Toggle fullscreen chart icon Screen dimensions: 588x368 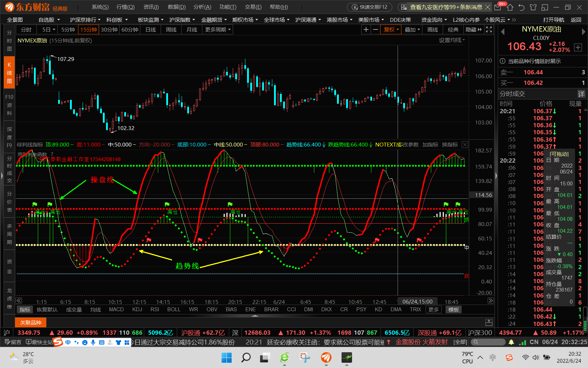(x=489, y=30)
